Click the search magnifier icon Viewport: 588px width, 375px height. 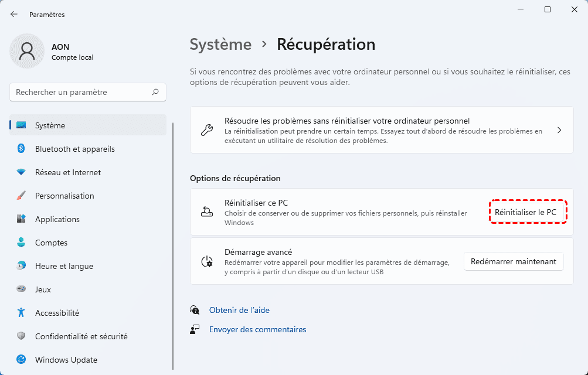click(x=155, y=92)
